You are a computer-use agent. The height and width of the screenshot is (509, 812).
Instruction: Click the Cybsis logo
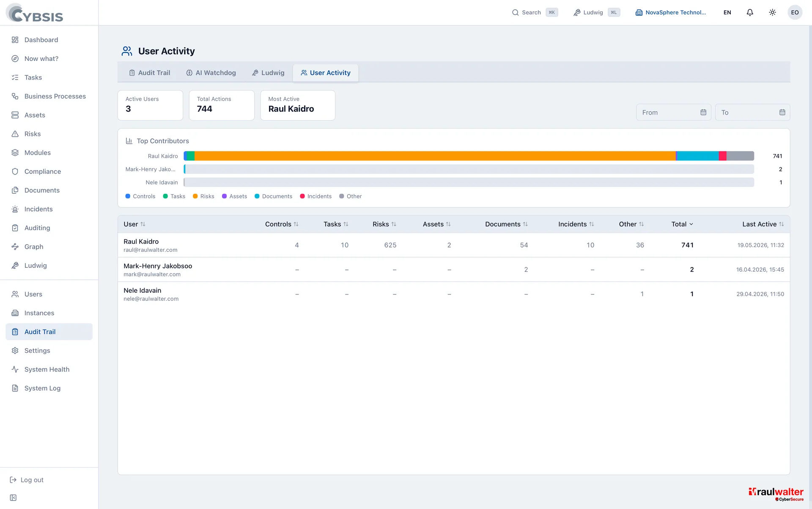point(35,13)
